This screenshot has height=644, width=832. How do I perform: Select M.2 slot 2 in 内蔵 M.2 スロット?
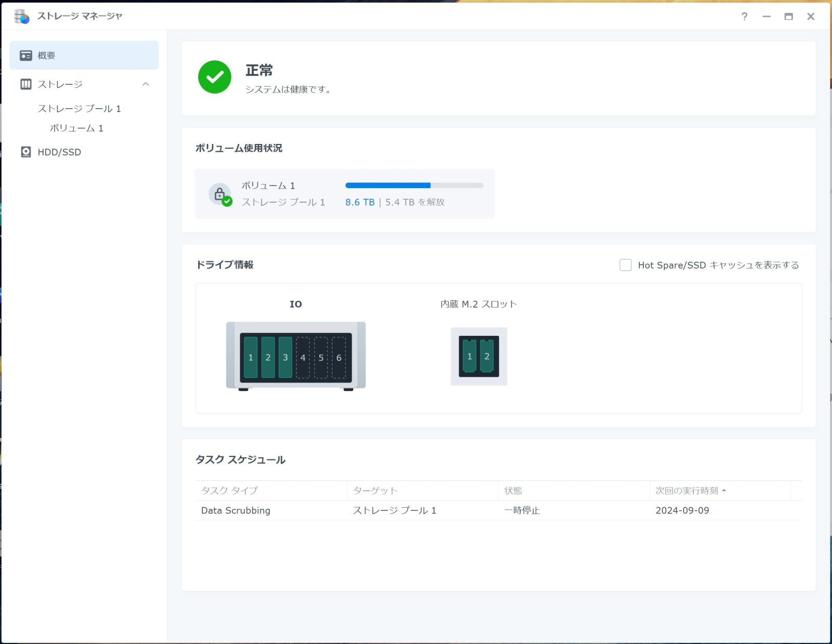(x=487, y=356)
